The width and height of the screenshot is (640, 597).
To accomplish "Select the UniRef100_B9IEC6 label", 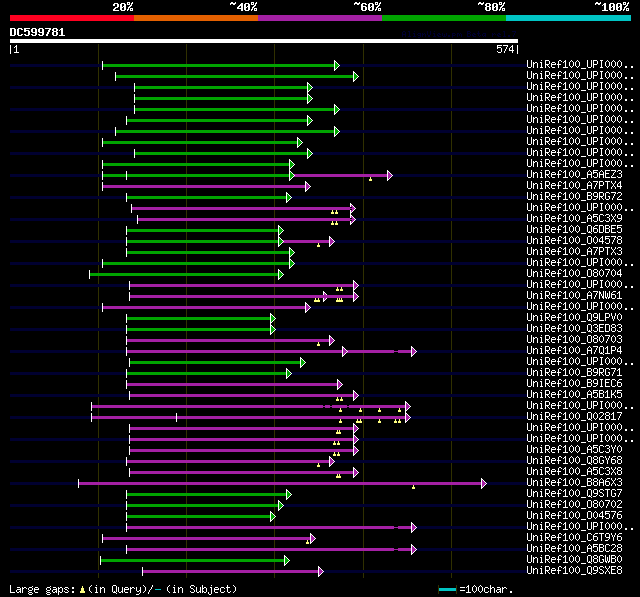I will pos(574,384).
